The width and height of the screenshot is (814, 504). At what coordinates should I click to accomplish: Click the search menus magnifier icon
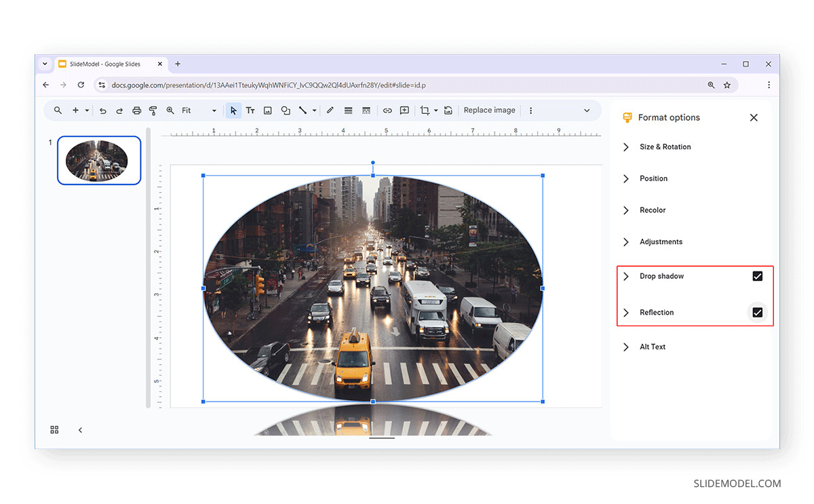pos(58,111)
